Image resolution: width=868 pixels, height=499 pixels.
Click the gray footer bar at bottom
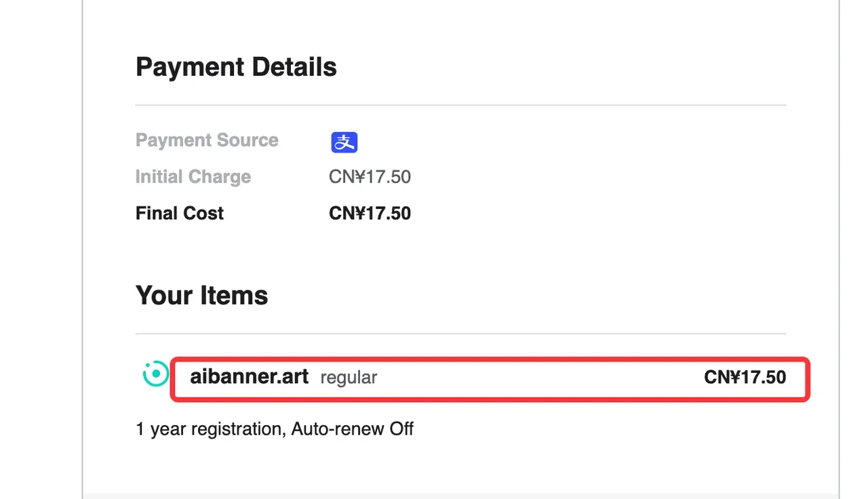(461, 496)
